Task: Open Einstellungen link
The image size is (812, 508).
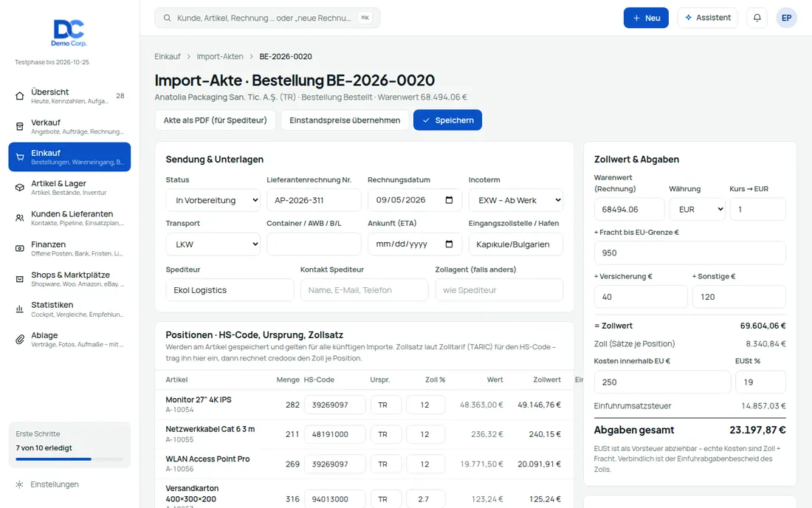Action: (55, 484)
